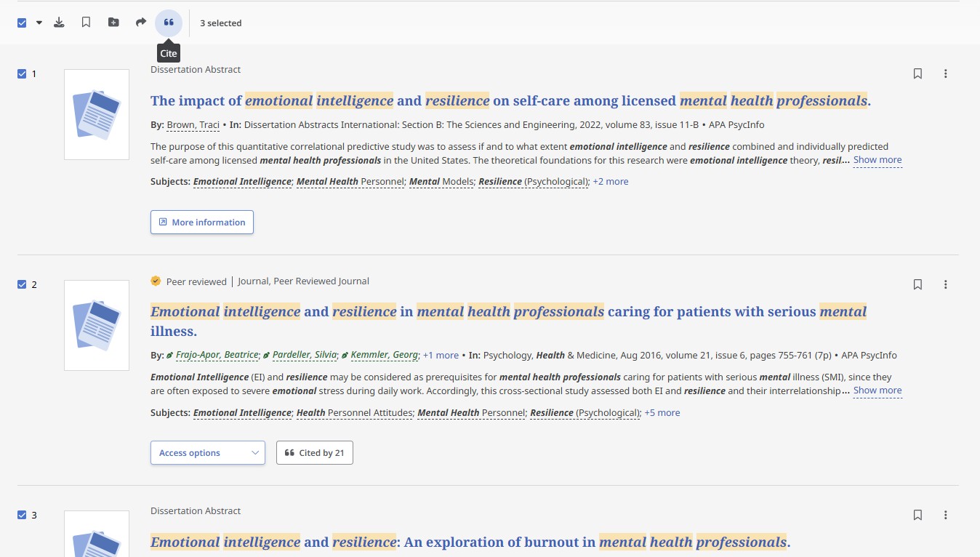Bookmark result 3 burnout dissertation
The image size is (980, 557).
(917, 515)
